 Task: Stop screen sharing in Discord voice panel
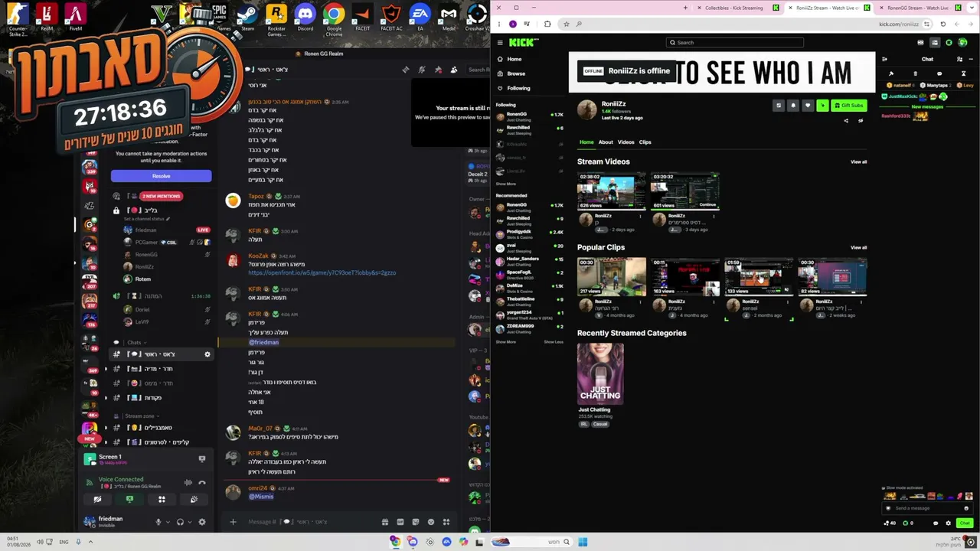[x=129, y=500]
